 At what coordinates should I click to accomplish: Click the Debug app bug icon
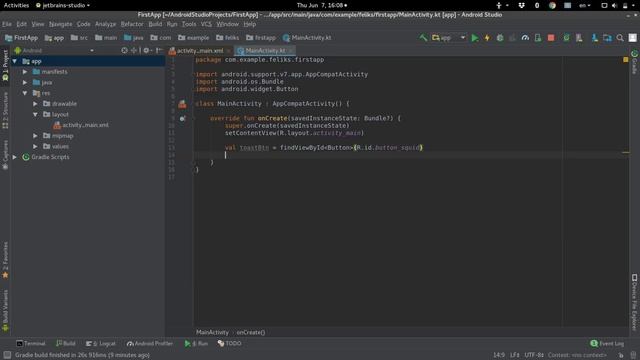[500, 38]
